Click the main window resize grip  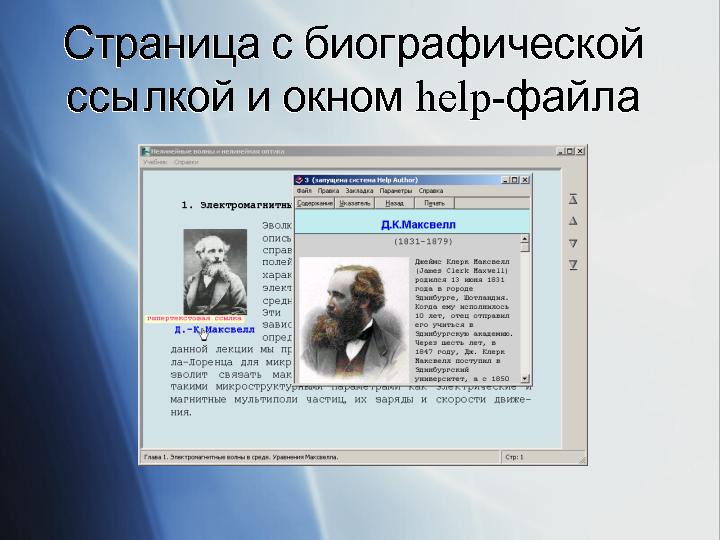(x=582, y=460)
